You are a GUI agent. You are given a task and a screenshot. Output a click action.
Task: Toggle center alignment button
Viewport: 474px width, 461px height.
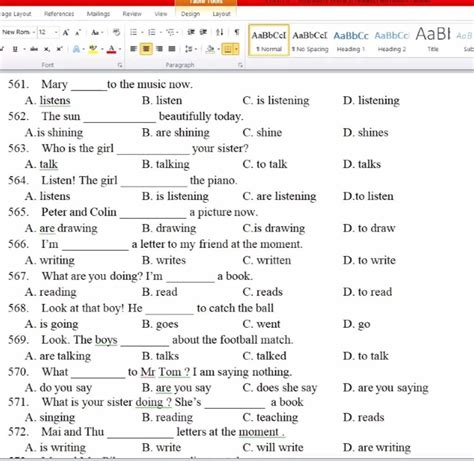click(x=146, y=49)
